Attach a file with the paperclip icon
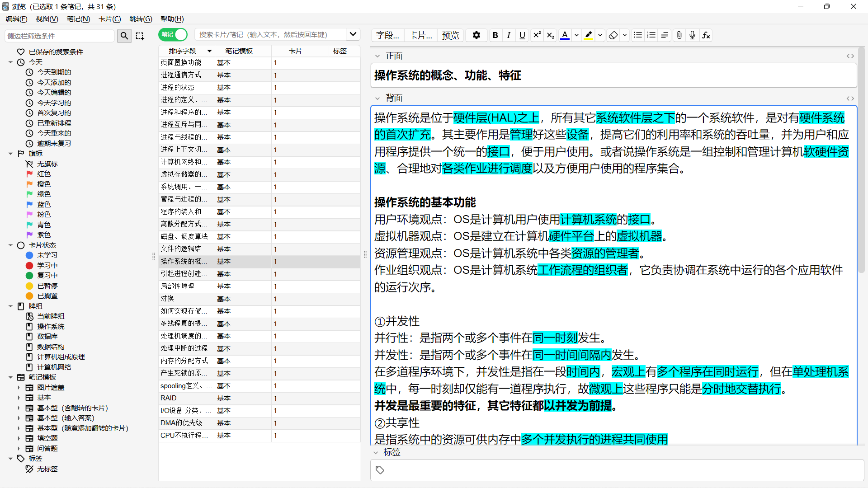This screenshot has height=488, width=868. click(x=679, y=35)
